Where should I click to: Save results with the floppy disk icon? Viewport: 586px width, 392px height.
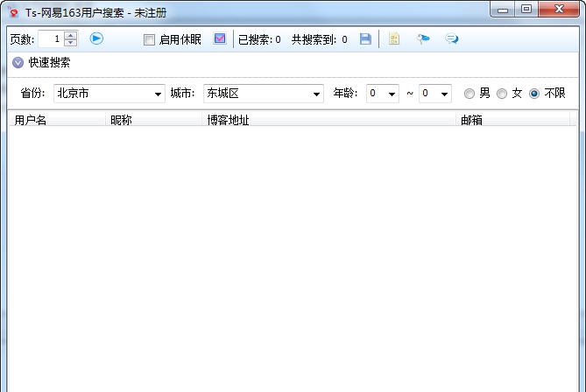coord(365,39)
